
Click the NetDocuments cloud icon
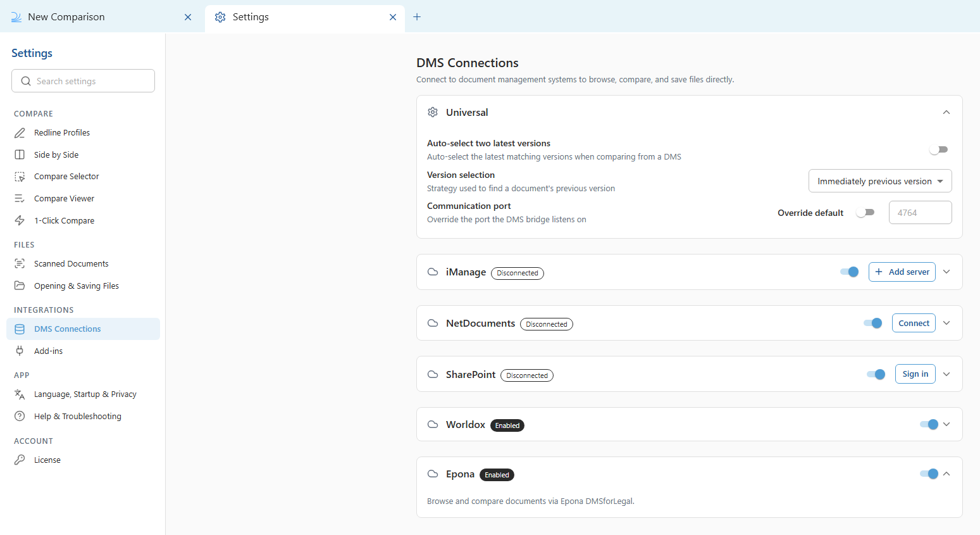433,323
